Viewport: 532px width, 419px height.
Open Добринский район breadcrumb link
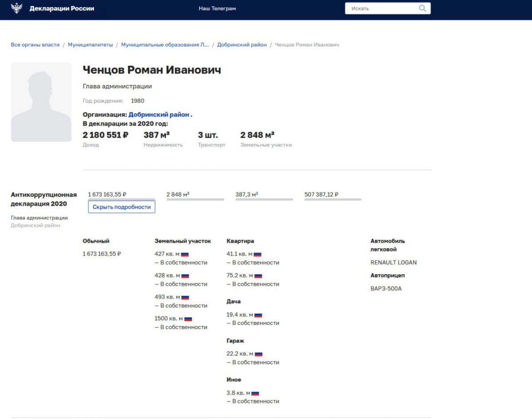242,45
